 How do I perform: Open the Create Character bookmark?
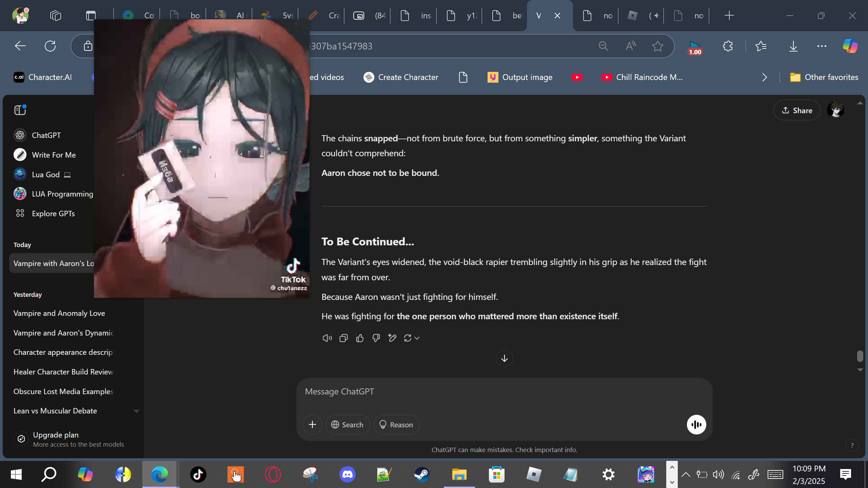click(x=401, y=77)
